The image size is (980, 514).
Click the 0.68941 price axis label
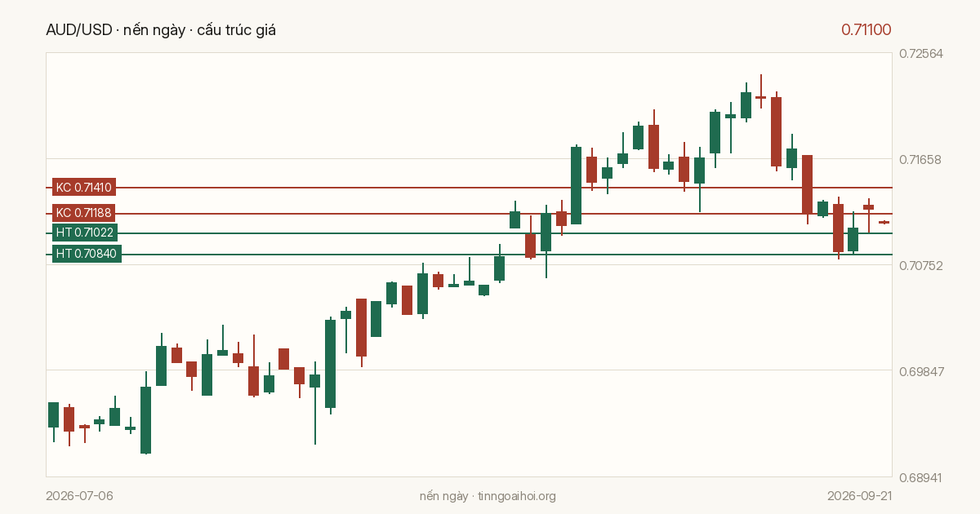click(x=921, y=477)
